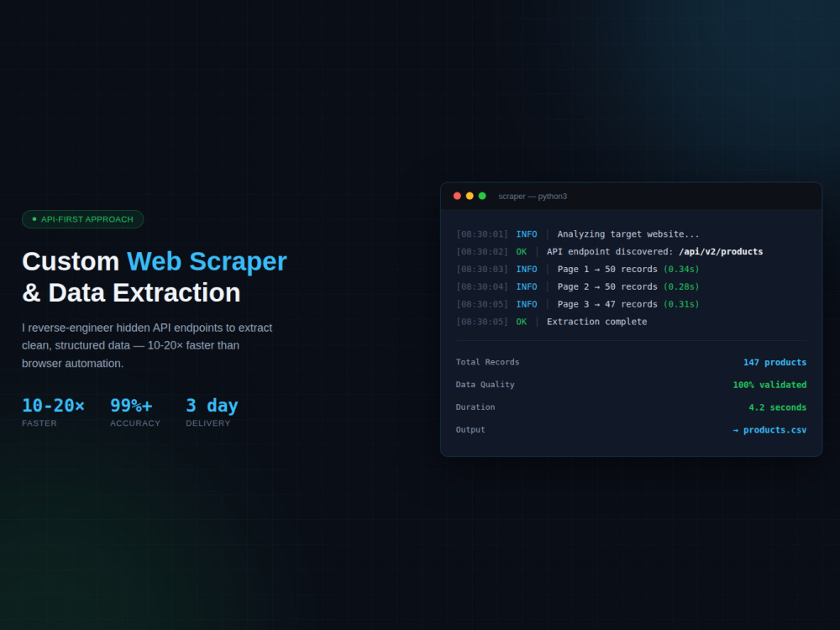Click the 'Output' label

click(470, 429)
